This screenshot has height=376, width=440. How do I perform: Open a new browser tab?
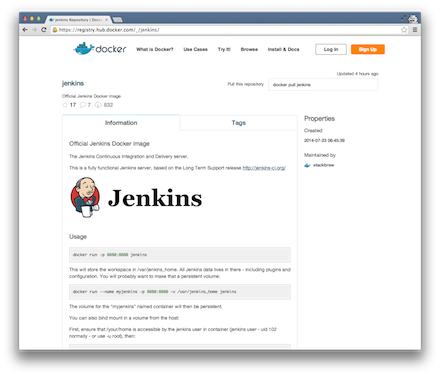[117, 20]
